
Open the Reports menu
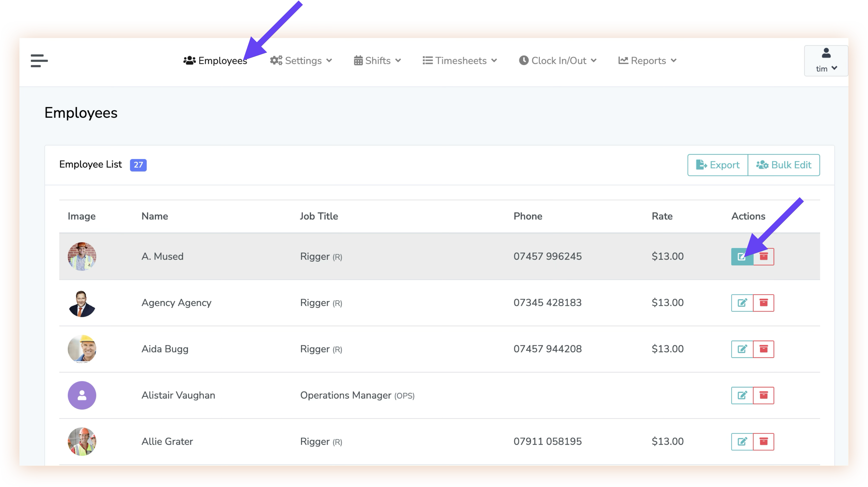click(x=647, y=61)
